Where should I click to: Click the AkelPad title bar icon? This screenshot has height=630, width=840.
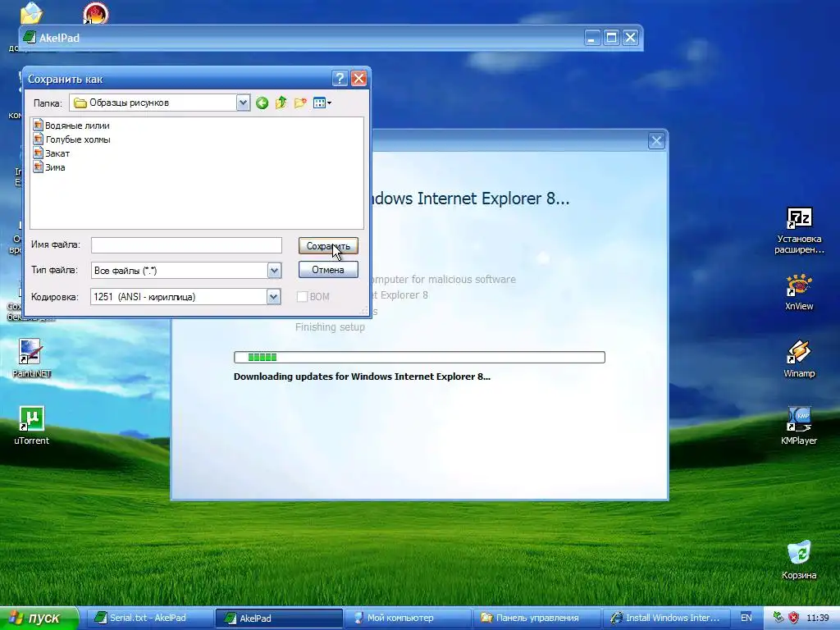[30, 38]
